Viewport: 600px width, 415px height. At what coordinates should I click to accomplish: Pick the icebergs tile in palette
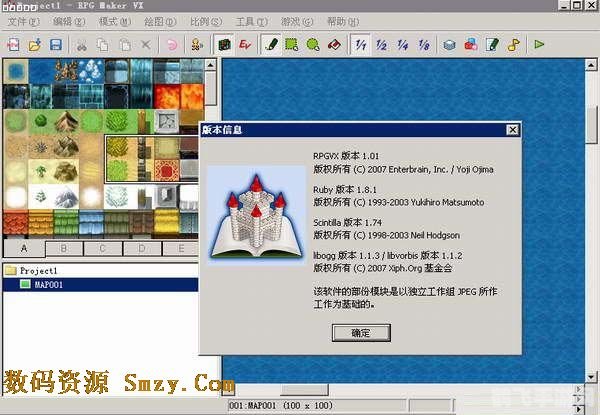pyautogui.click(x=91, y=71)
